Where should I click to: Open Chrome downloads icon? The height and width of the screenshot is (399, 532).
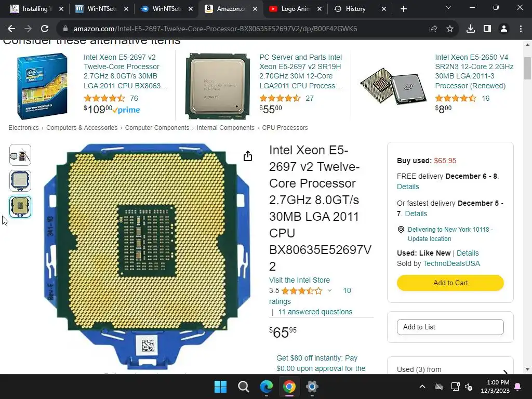point(470,29)
